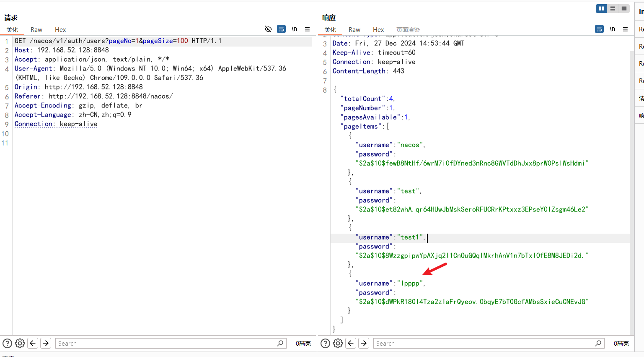Toggle response panel word wrap icon
The image size is (644, 357).
pos(600,29)
